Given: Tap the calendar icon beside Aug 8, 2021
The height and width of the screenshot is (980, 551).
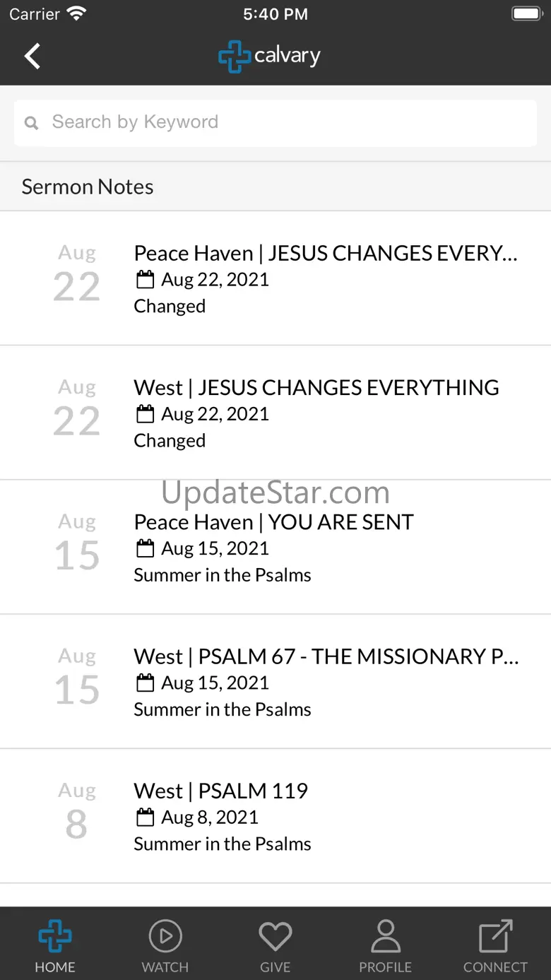Looking at the screenshot, I should pyautogui.click(x=145, y=817).
